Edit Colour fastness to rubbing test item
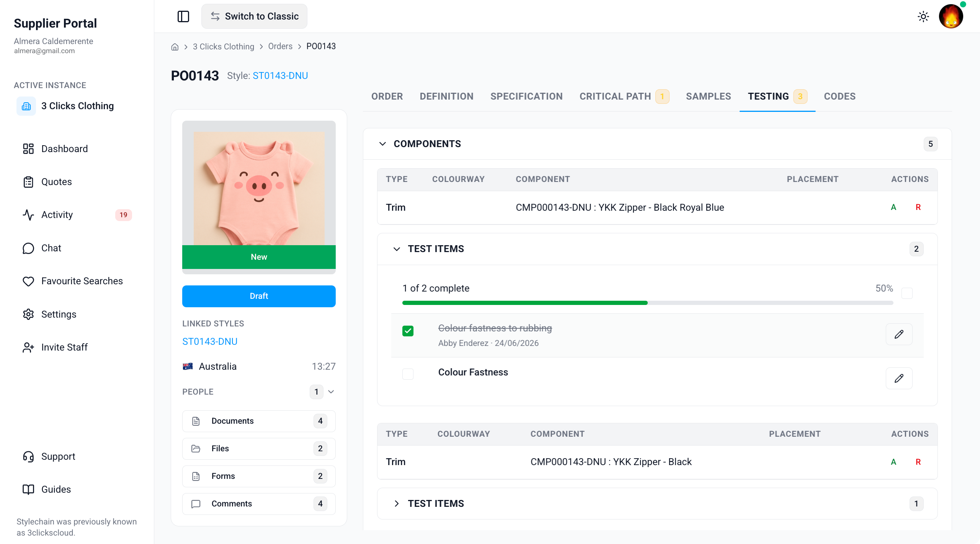The height and width of the screenshot is (544, 980). click(899, 334)
